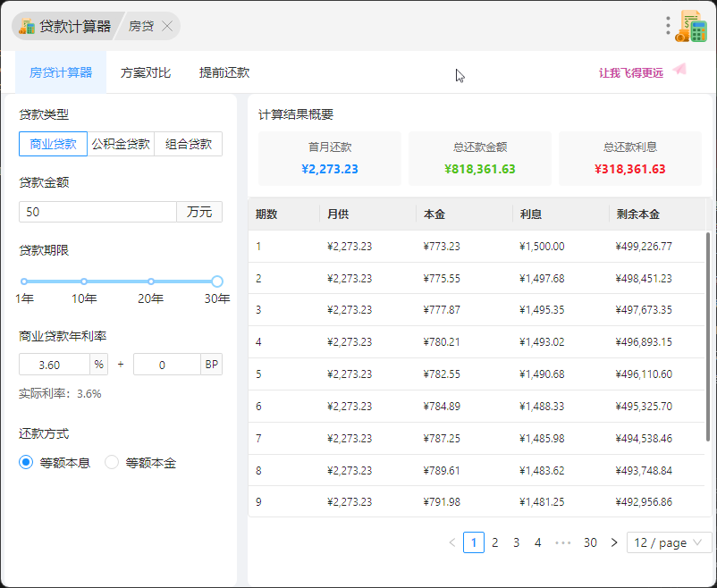Click principal cell ¥782.55 in period 5
Image resolution: width=717 pixels, height=588 pixels.
tap(442, 374)
